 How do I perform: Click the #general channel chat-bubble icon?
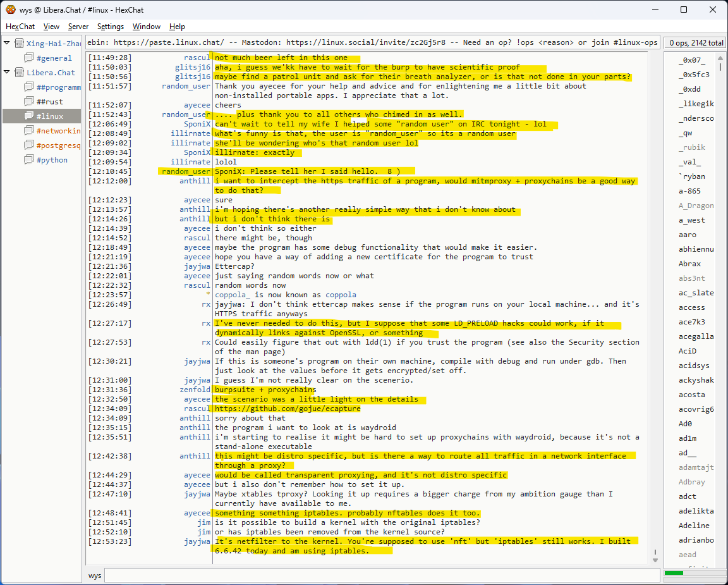tap(29, 58)
